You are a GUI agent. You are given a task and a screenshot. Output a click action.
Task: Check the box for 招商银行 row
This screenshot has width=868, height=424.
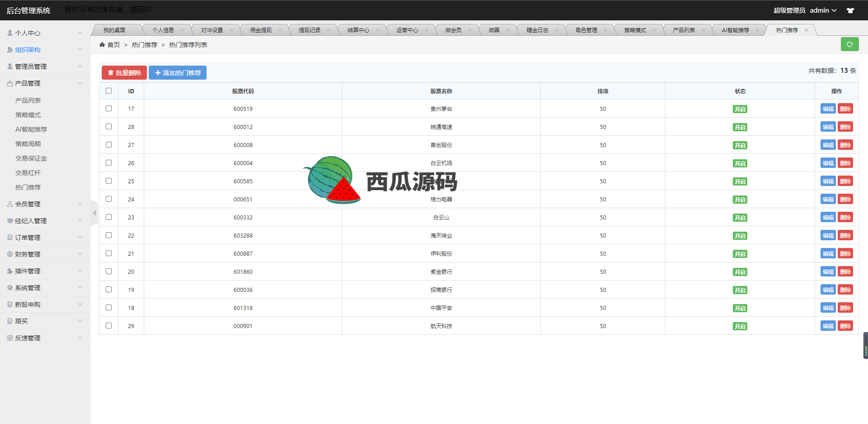pos(108,289)
